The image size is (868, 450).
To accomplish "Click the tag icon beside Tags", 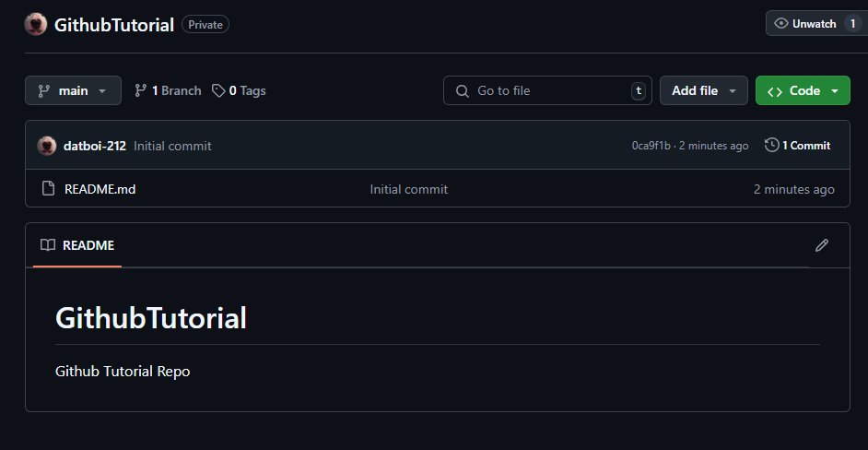I will click(x=218, y=90).
